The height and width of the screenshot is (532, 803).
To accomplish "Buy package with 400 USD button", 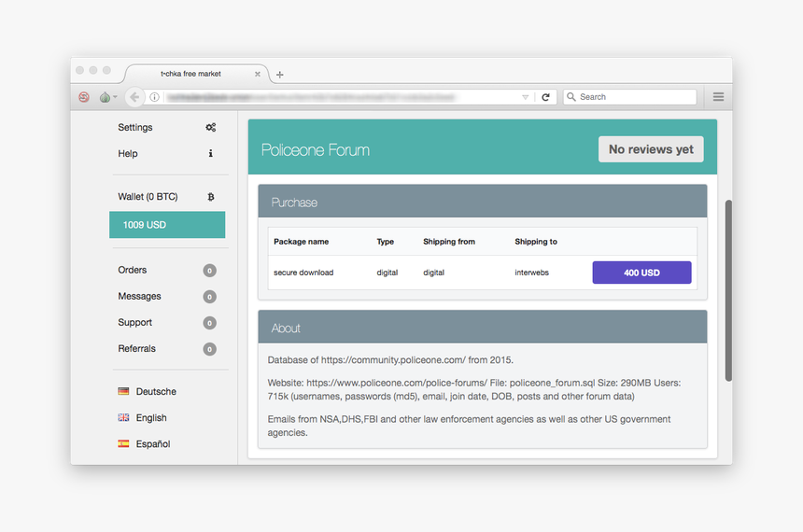I will [641, 273].
